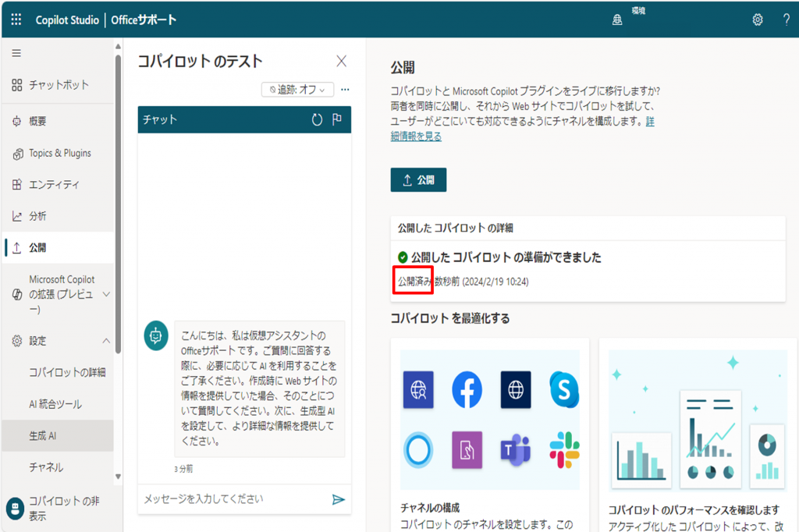Image resolution: width=799 pixels, height=532 pixels.
Task: Click the 公開 upload icon in sidebar
Action: tap(17, 247)
